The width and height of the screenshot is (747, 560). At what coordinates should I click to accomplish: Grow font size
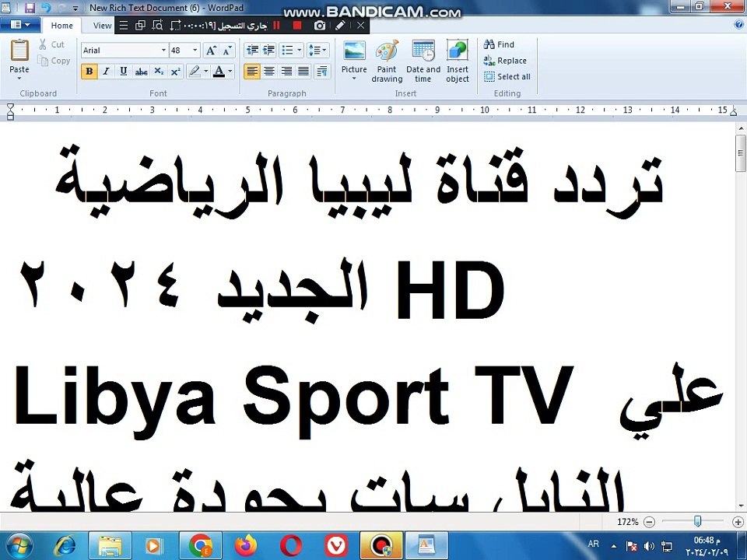tap(211, 50)
